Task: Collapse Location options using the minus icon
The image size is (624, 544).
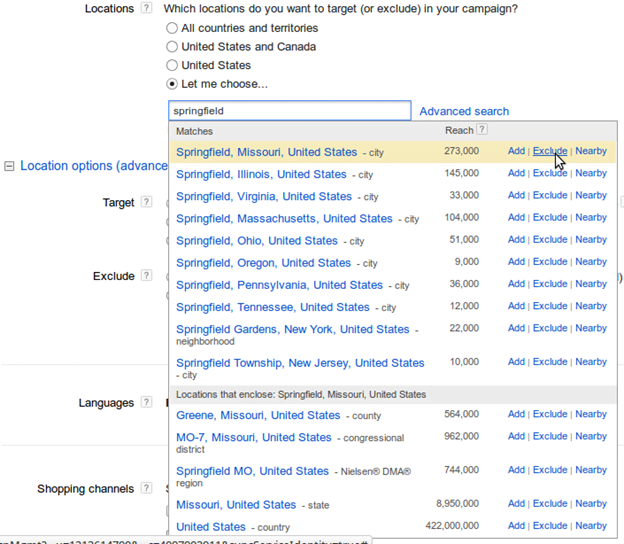Action: 9,166
